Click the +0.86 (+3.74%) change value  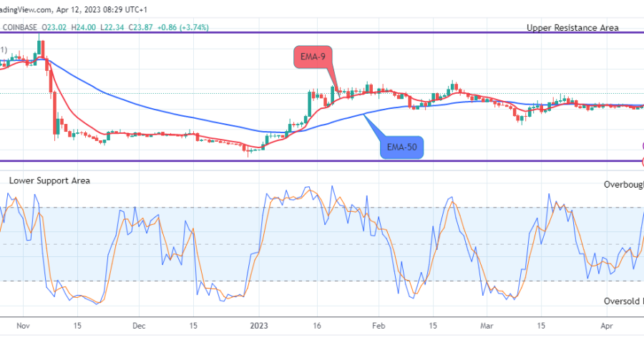pos(183,27)
